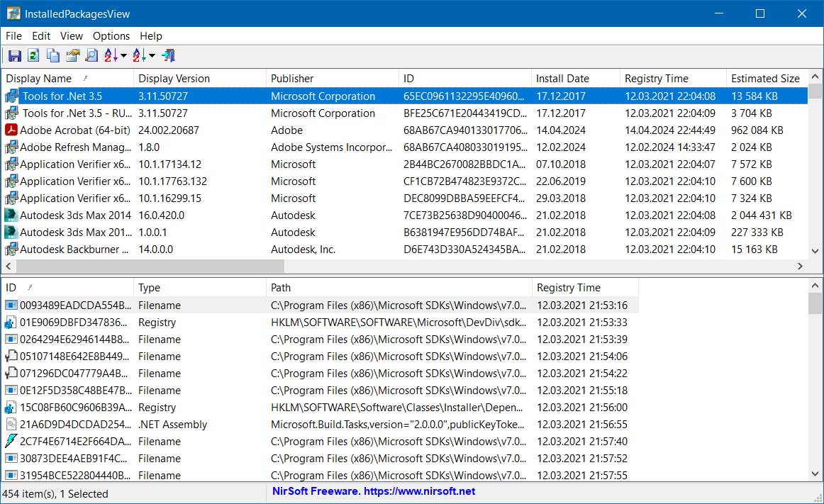This screenshot has width=824, height=504.
Task: Click the registry icon beside 01E9069DBFD347836
Action: [11, 322]
